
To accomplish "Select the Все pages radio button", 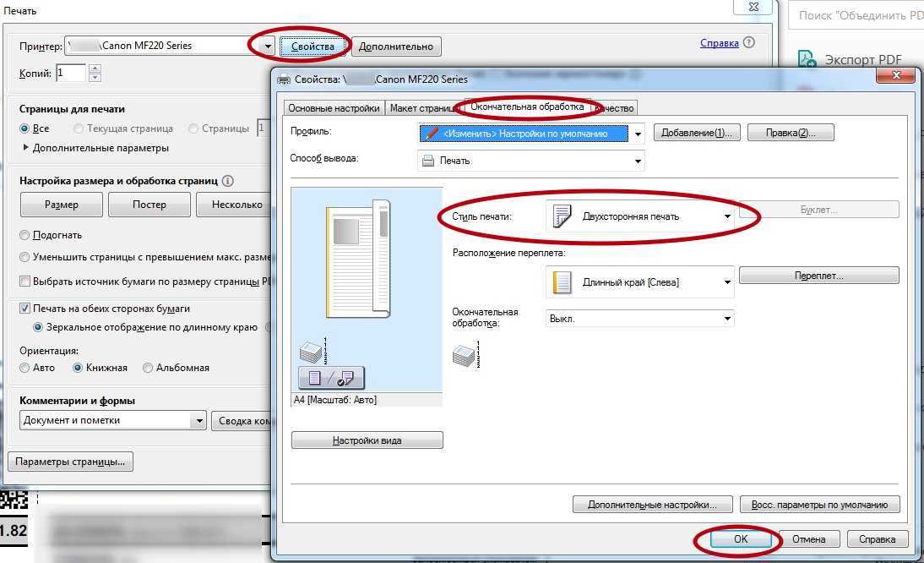I will click(x=24, y=128).
